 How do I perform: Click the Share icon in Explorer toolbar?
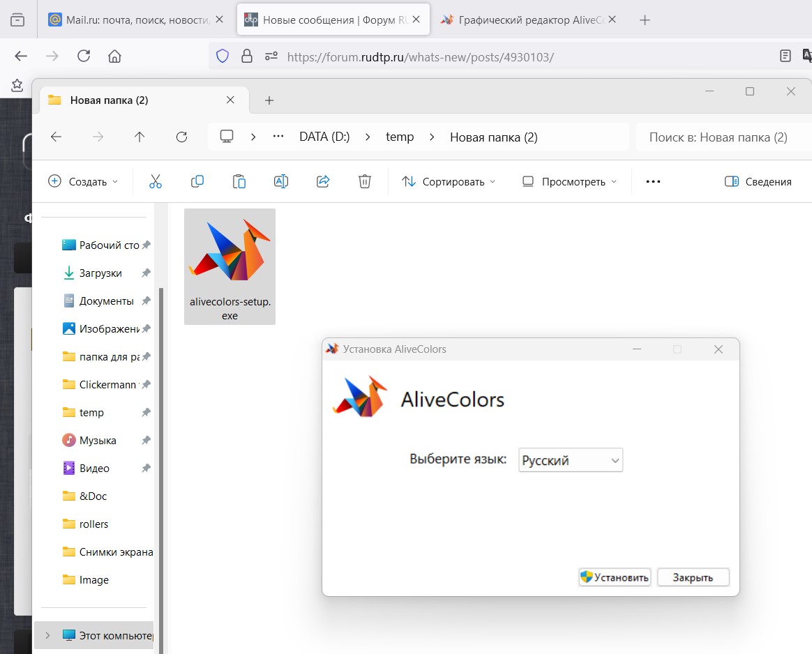coord(322,181)
